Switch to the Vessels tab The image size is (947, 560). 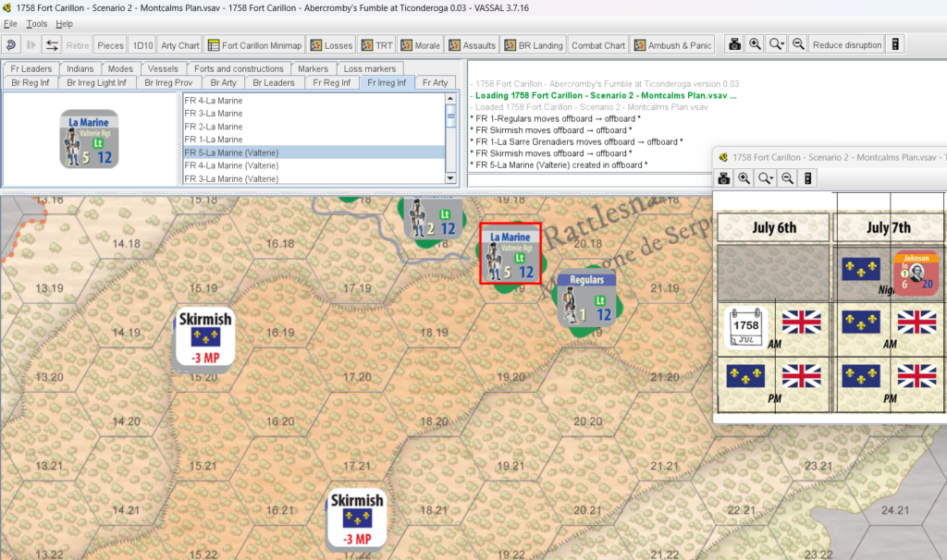click(163, 68)
